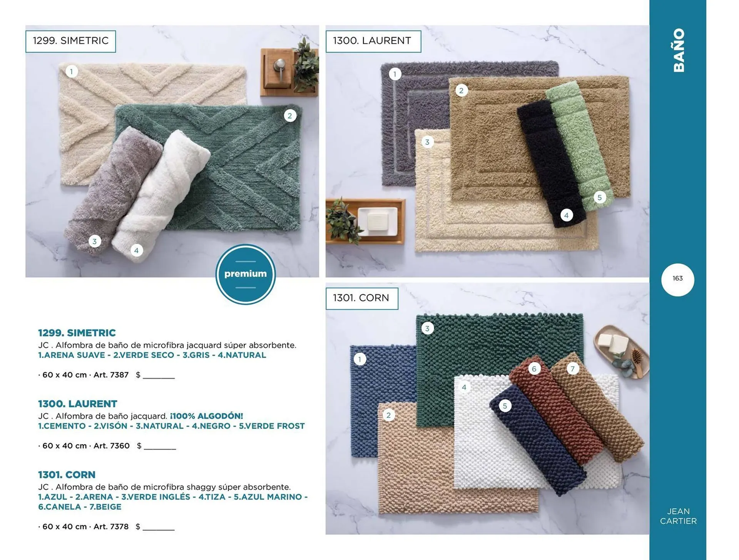Viewport: 739px width, 560px height.
Task: Select the 1301. CORN image label
Action: tap(362, 298)
